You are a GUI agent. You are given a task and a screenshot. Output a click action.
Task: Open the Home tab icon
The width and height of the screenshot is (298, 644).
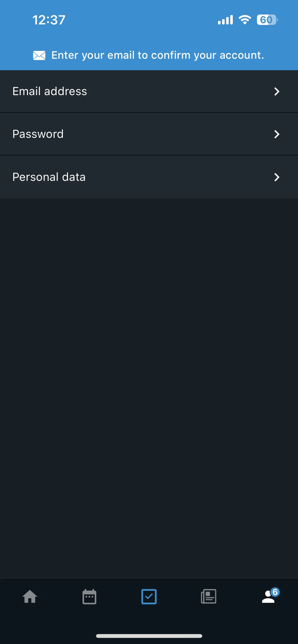[x=30, y=596]
